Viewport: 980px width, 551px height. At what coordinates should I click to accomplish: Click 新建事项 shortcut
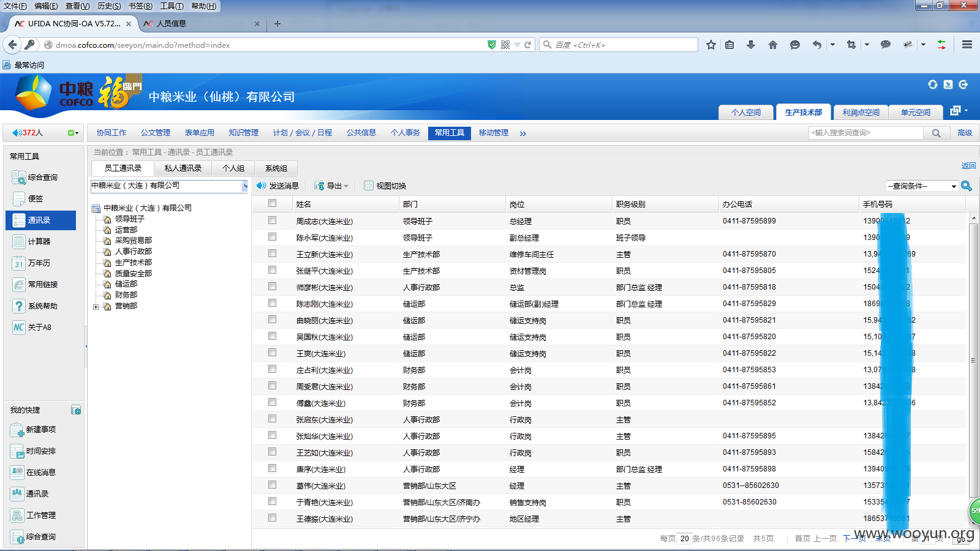[x=33, y=430]
